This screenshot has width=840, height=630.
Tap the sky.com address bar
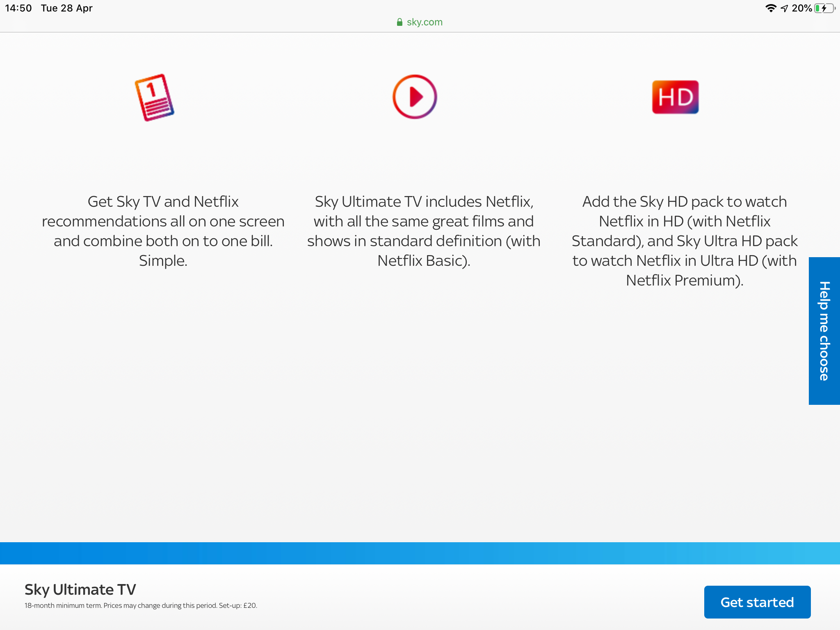420,22
